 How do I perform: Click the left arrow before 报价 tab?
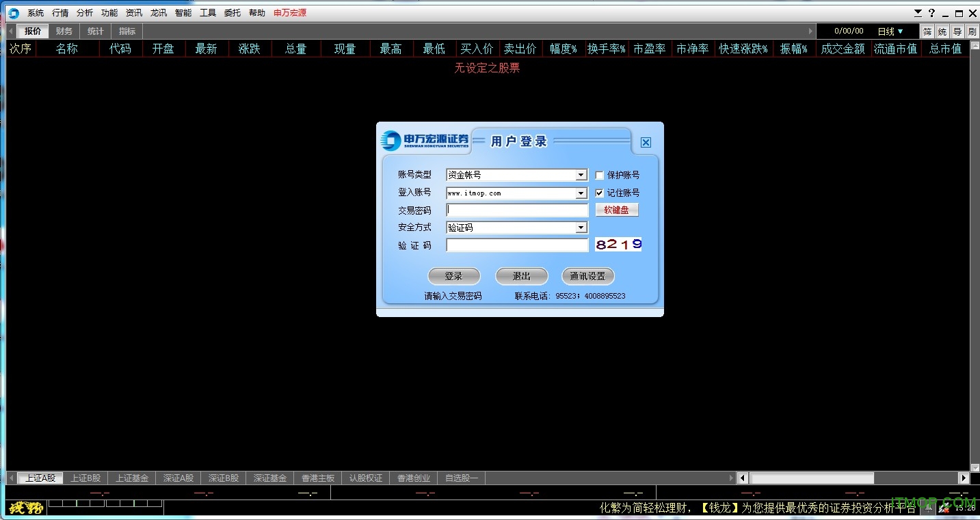[x=11, y=31]
